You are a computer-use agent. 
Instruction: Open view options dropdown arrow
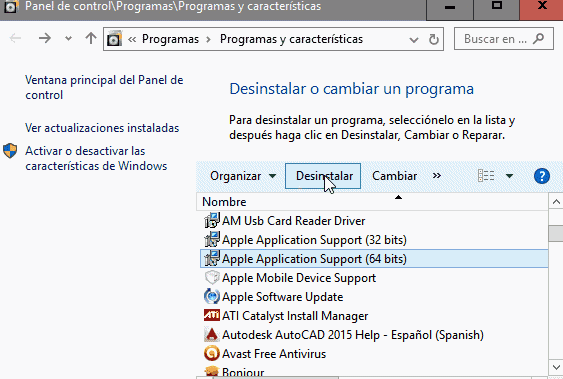pyautogui.click(x=509, y=176)
